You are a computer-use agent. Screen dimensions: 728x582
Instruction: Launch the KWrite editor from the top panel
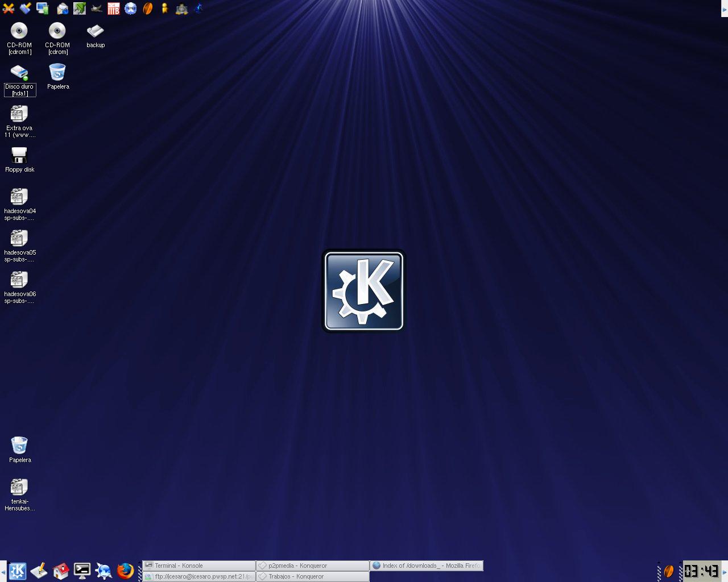pos(26,9)
